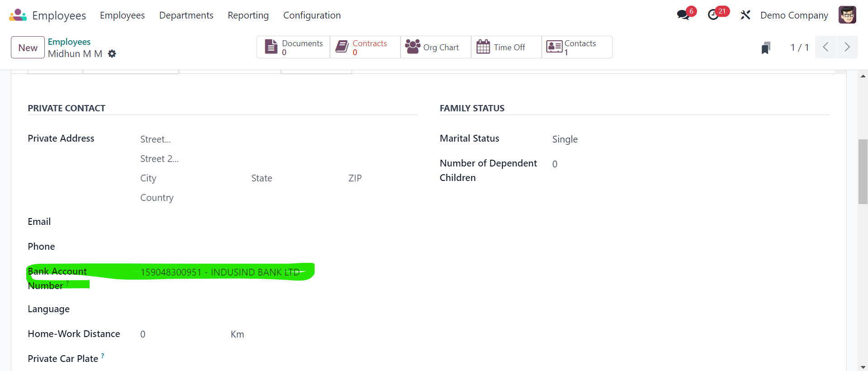Click the Midhun M M record title
The width and height of the screenshot is (868, 371).
(x=75, y=54)
